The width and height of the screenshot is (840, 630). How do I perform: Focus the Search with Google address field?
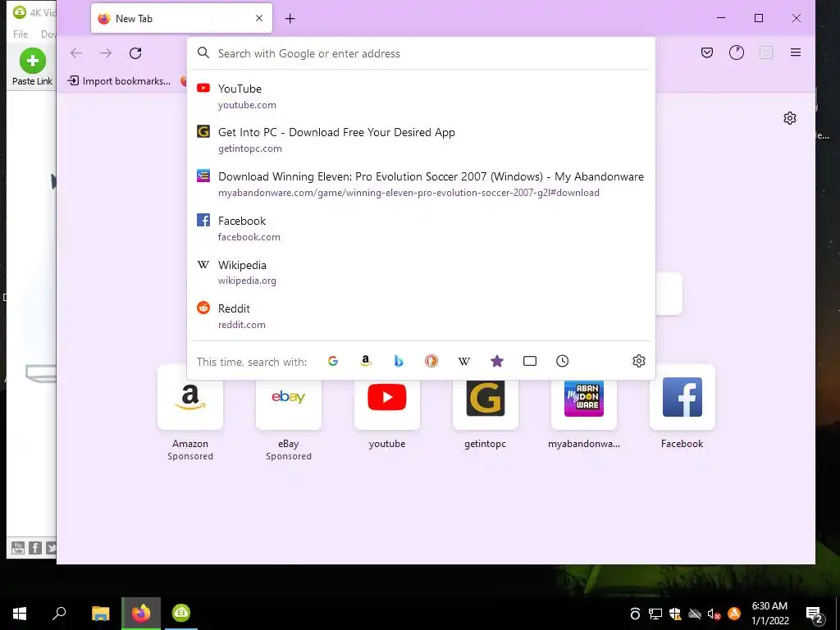pyautogui.click(x=421, y=53)
